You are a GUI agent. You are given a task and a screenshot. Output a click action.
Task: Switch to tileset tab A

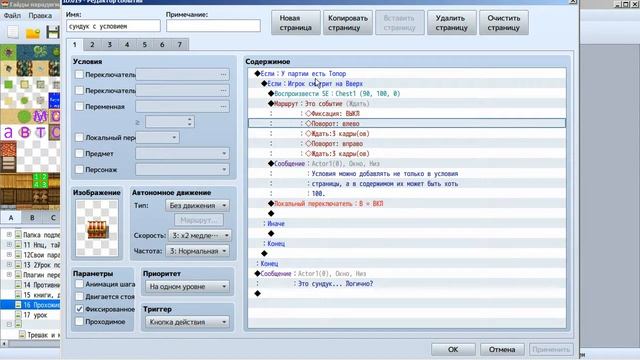(11, 218)
